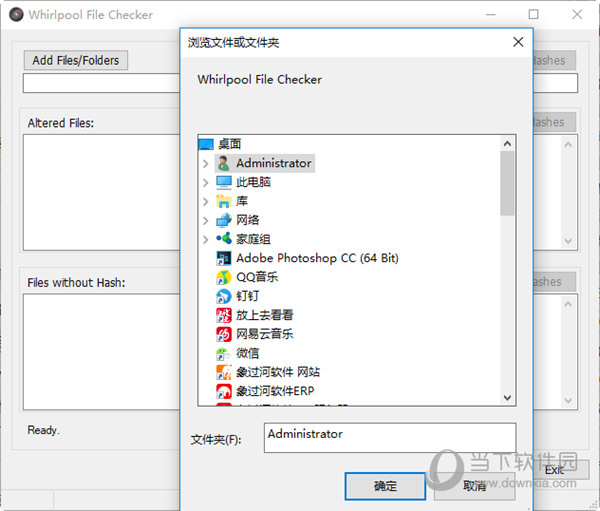Click the Altered Files list box
Viewport: 600px width, 511px height.
tap(101, 192)
